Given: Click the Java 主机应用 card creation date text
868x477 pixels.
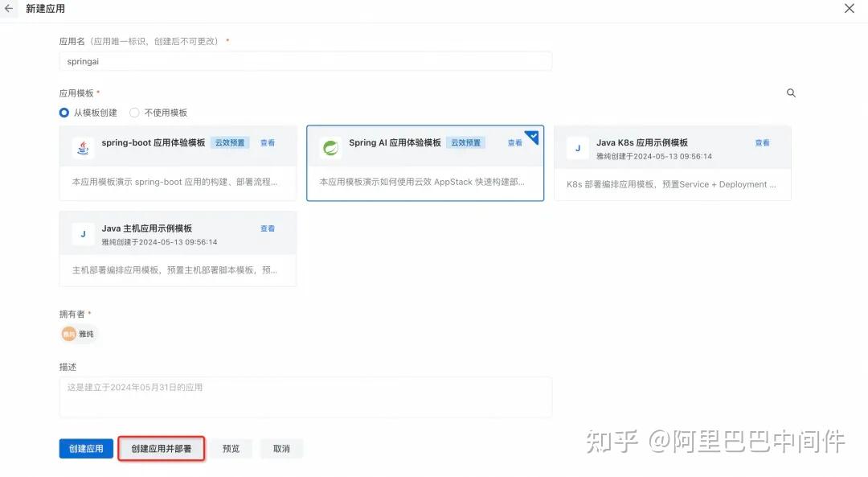Looking at the screenshot, I should (159, 242).
